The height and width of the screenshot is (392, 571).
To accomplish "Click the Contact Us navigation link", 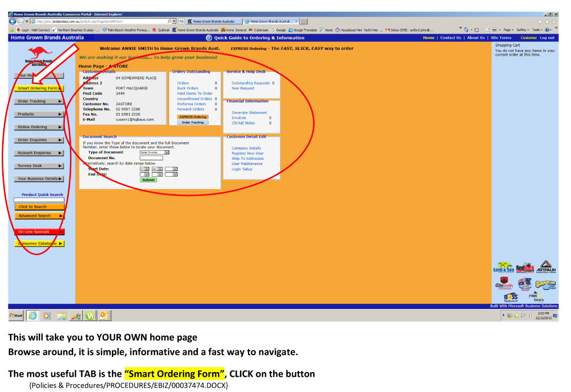I will pos(450,38).
